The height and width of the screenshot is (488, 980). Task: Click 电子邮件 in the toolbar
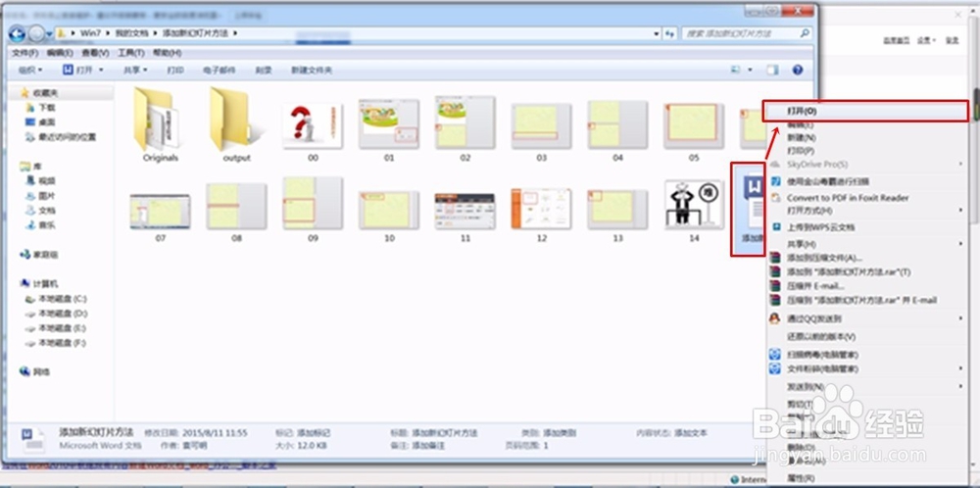220,70
